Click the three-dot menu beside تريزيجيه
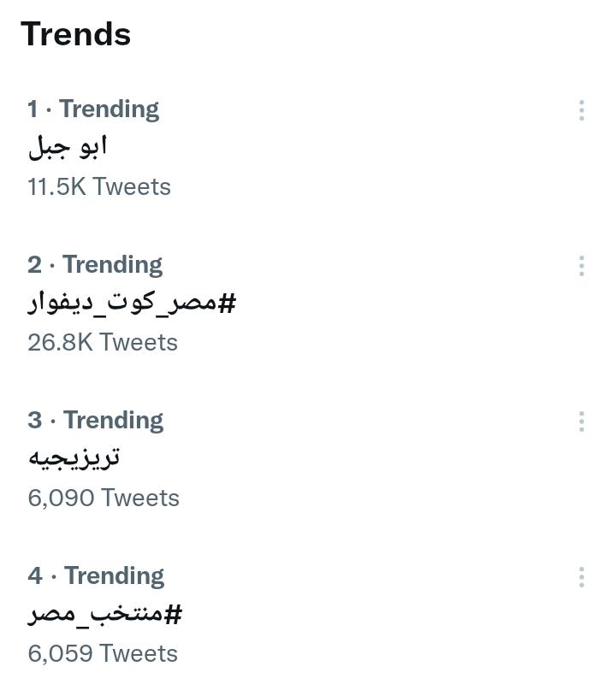 point(582,422)
